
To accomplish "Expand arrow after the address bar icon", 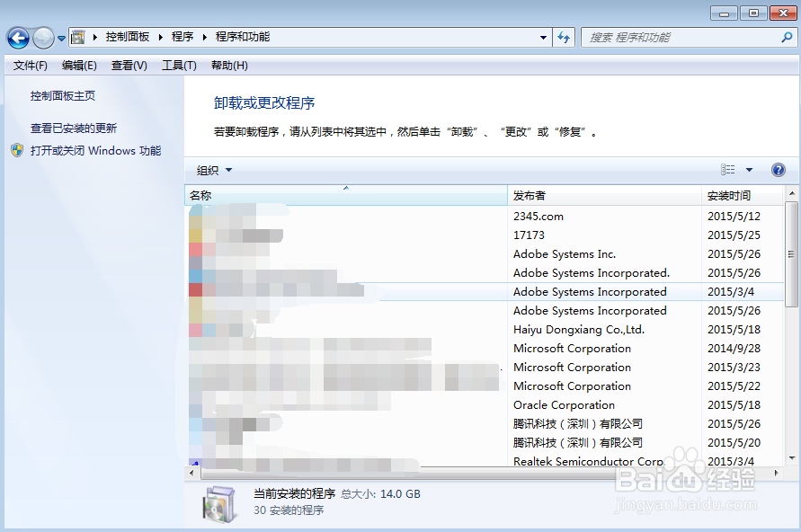I will pos(95,37).
